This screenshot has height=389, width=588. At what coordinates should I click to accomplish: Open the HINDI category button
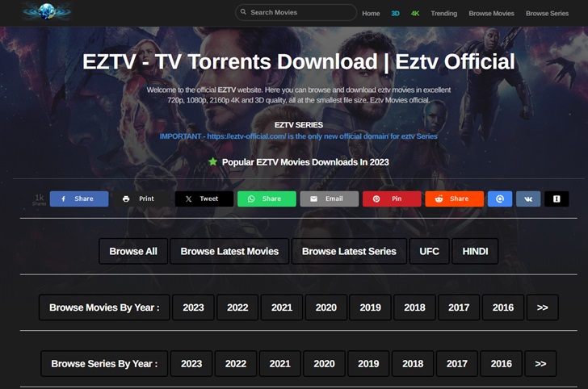pos(475,251)
